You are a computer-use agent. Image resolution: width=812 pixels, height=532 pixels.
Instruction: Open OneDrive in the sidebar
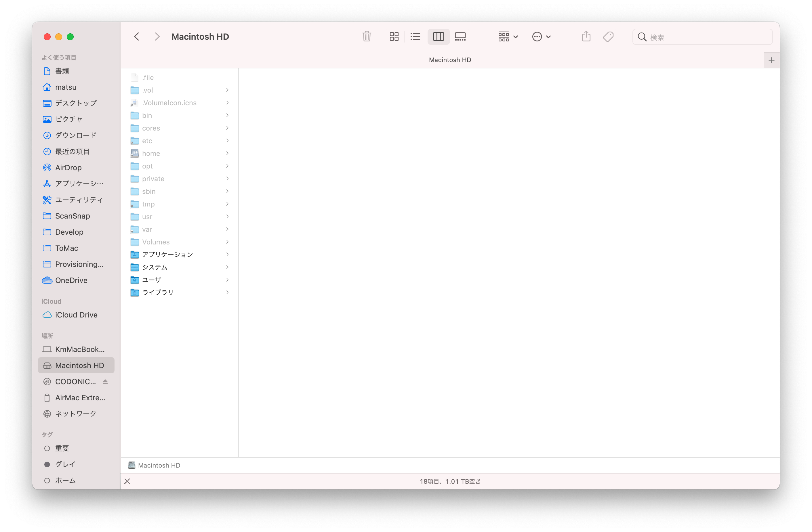click(x=76, y=280)
